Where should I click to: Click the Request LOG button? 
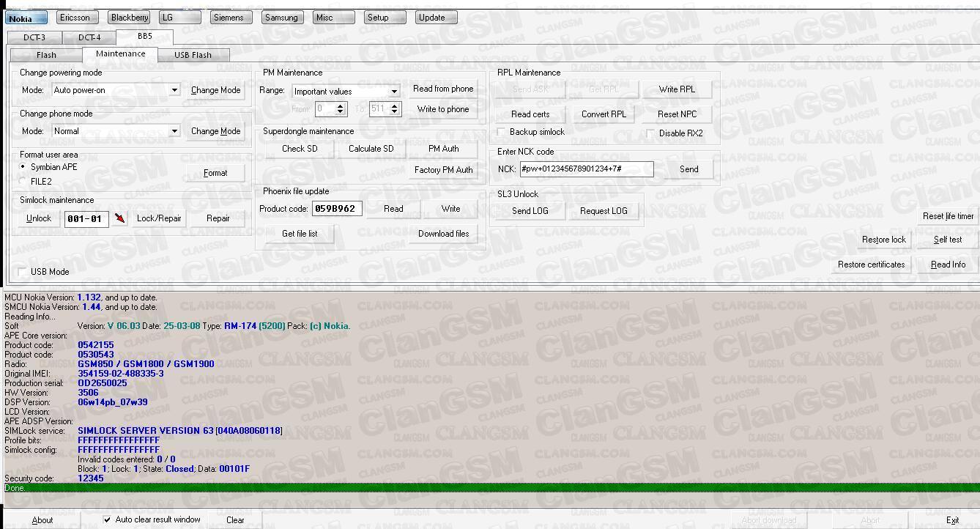(x=604, y=211)
